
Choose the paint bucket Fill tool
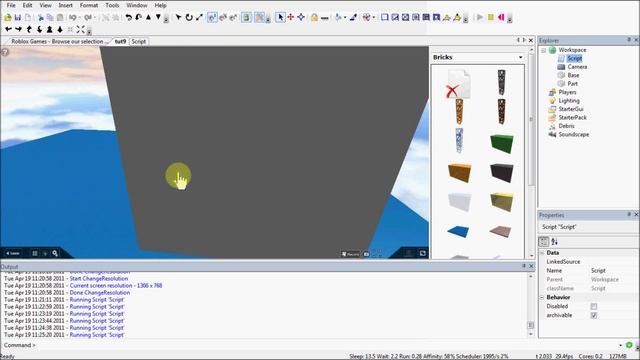pos(338,18)
